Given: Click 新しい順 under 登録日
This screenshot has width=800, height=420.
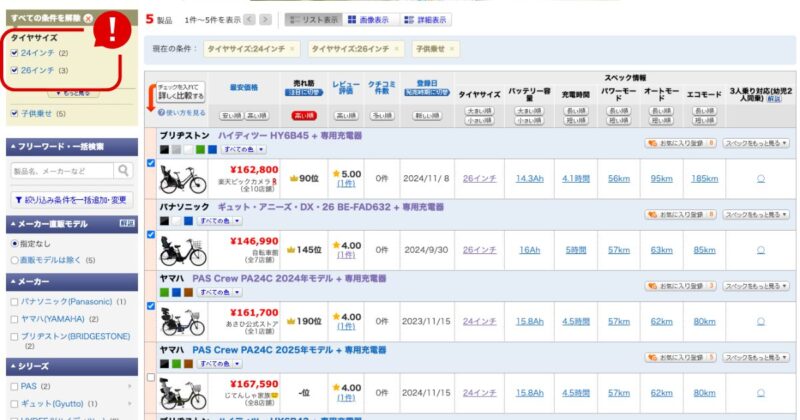Looking at the screenshot, I should coord(427,116).
